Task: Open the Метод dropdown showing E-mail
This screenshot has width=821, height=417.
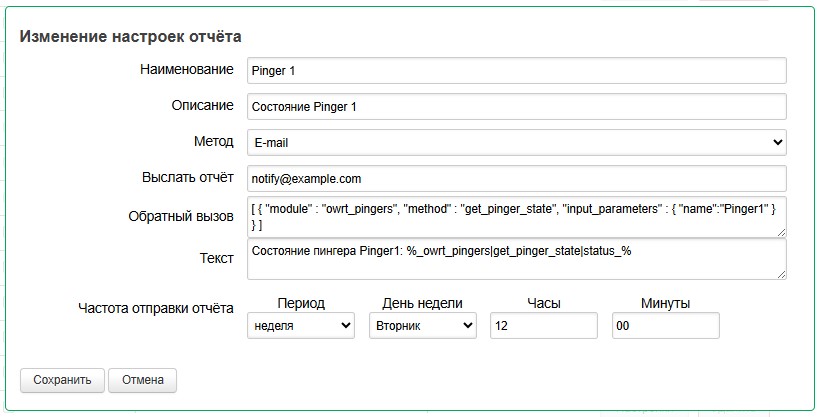Action: point(516,143)
